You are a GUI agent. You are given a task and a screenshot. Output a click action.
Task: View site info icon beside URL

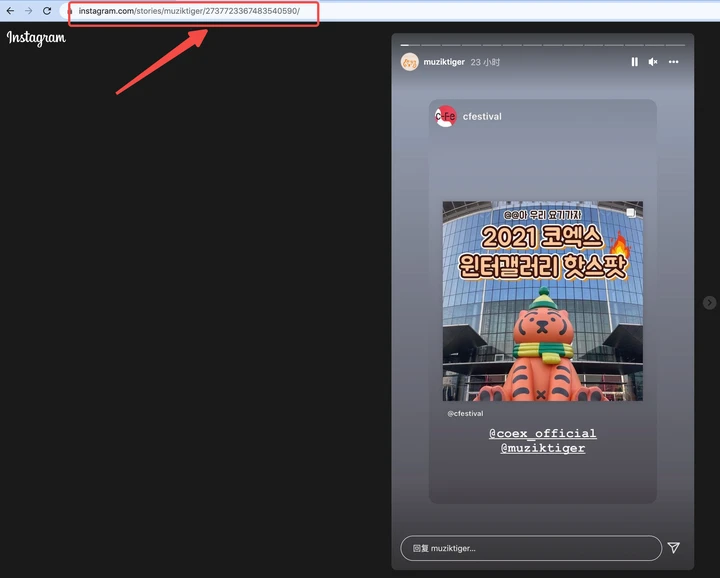pos(70,11)
